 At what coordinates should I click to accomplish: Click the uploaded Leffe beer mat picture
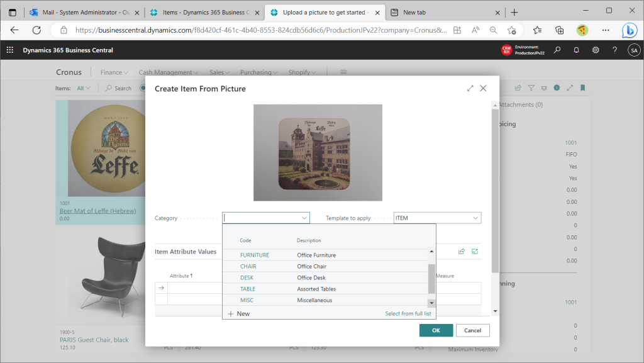pos(318,152)
